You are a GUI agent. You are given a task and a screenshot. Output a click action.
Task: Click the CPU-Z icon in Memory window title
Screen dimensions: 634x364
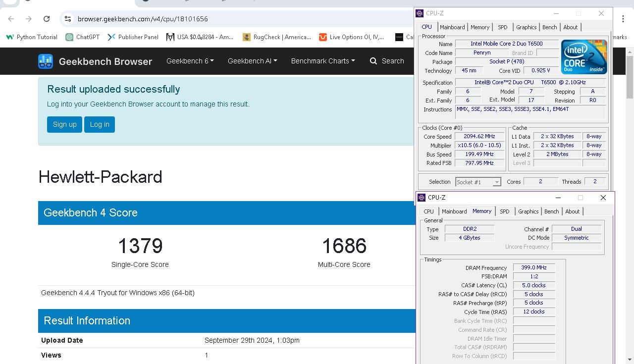422,198
